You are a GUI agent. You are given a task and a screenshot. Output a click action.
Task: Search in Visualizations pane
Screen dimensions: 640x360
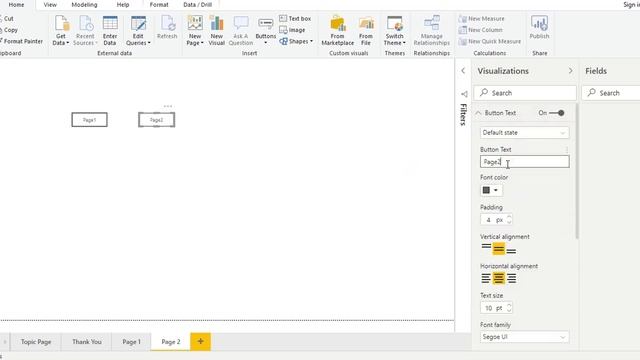525,93
